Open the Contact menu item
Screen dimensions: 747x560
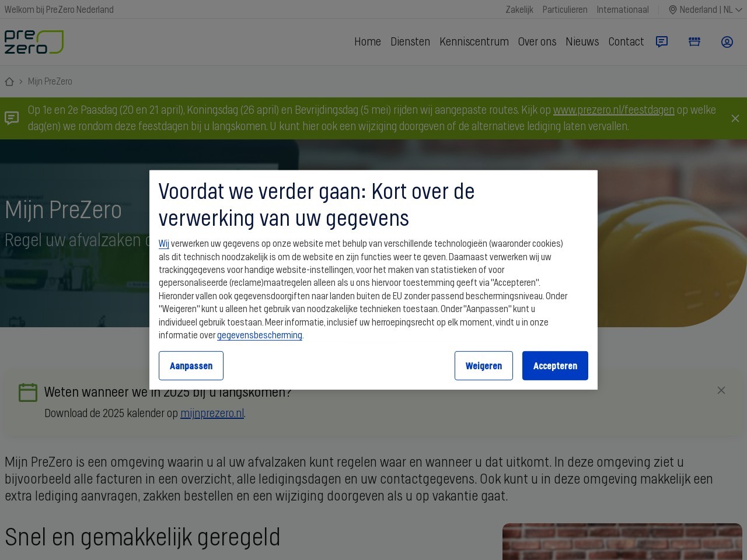click(626, 42)
